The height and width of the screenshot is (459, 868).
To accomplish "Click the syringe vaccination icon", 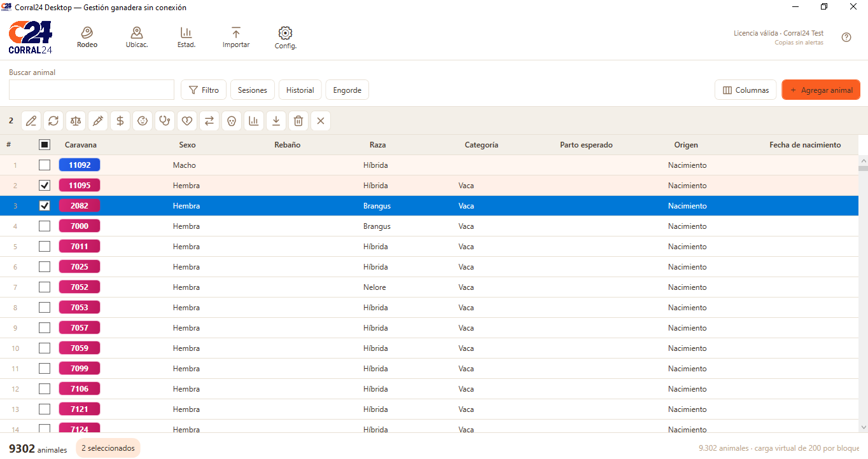I will pyautogui.click(x=98, y=121).
